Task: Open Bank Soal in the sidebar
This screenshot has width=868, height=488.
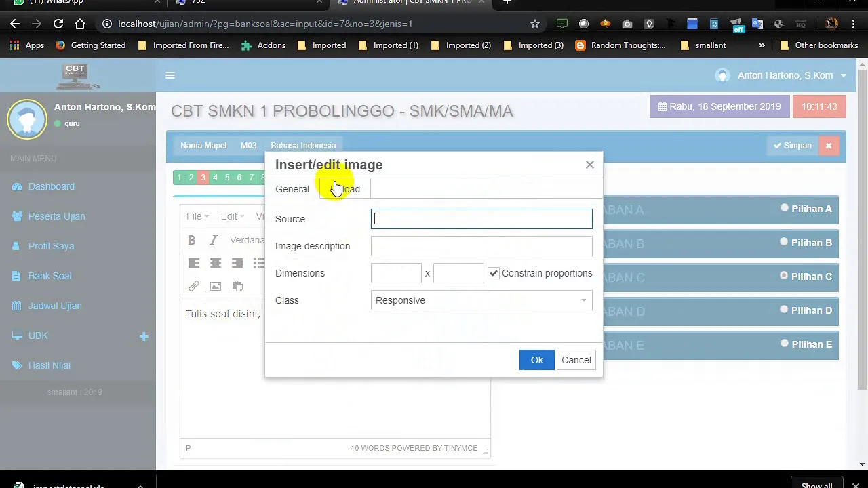Action: point(50,276)
